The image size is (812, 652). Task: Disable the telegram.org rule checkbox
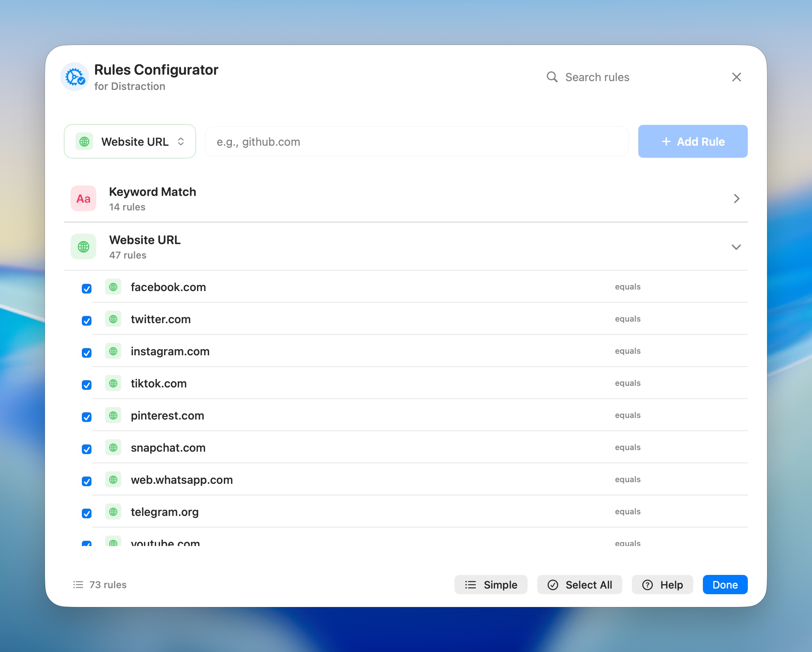click(x=87, y=513)
